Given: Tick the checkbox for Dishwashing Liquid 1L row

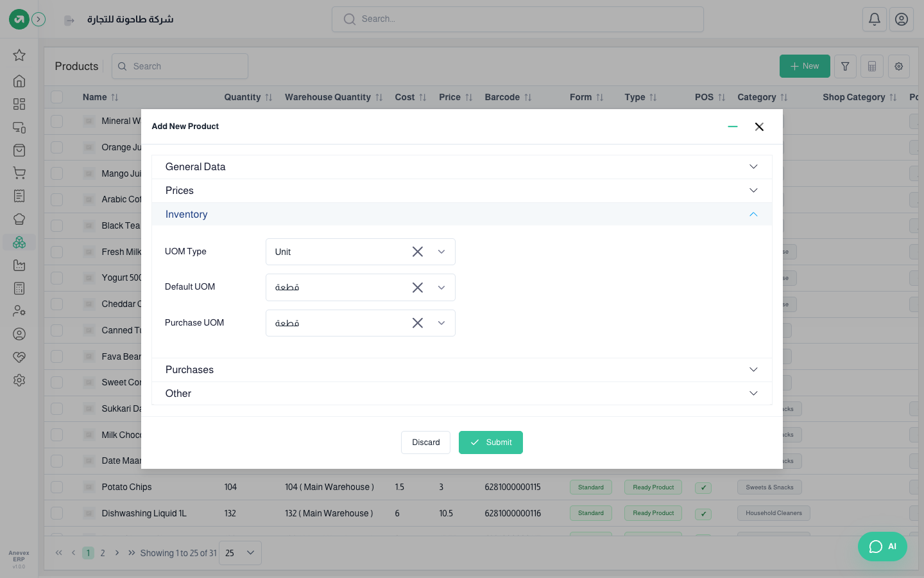Looking at the screenshot, I should (x=57, y=513).
